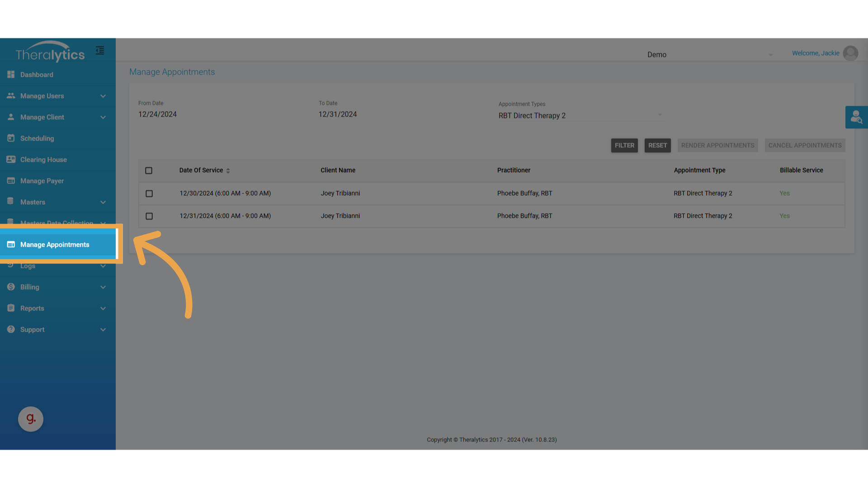Click the Billing dollar icon

coord(11,287)
